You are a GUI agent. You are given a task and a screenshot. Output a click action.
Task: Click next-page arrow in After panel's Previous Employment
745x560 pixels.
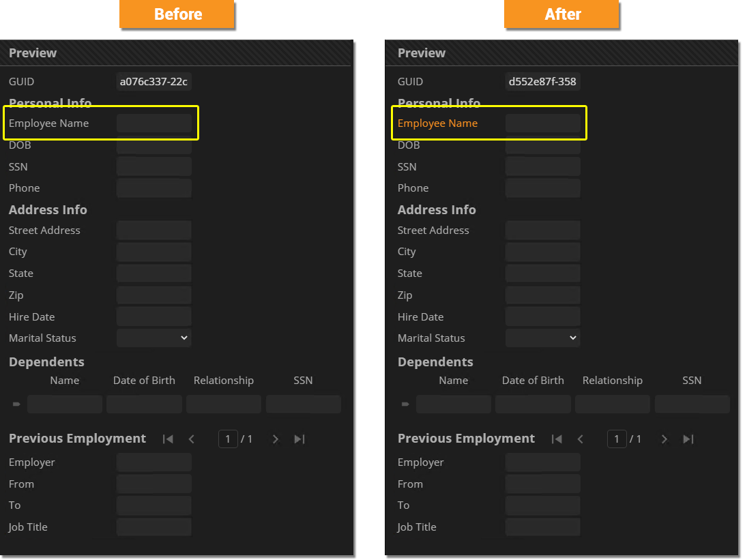[x=664, y=439]
